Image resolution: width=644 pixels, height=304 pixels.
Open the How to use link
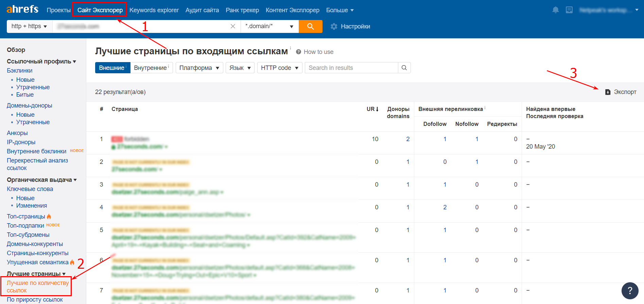(x=318, y=52)
